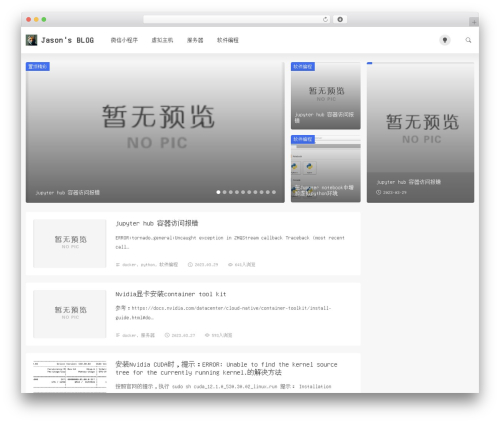The height and width of the screenshot is (423, 500).
Task: Open 服务器 category in Nvidia container post
Action: click(148, 335)
